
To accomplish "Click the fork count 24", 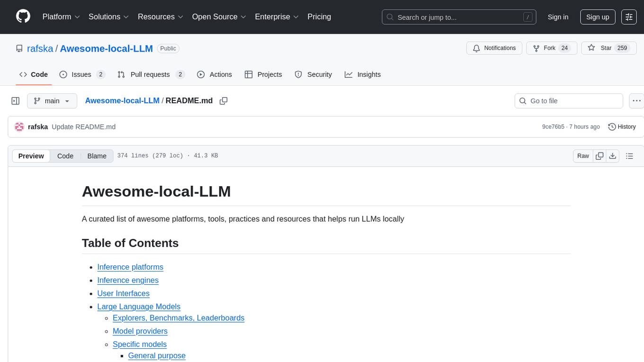I will click(x=564, y=48).
